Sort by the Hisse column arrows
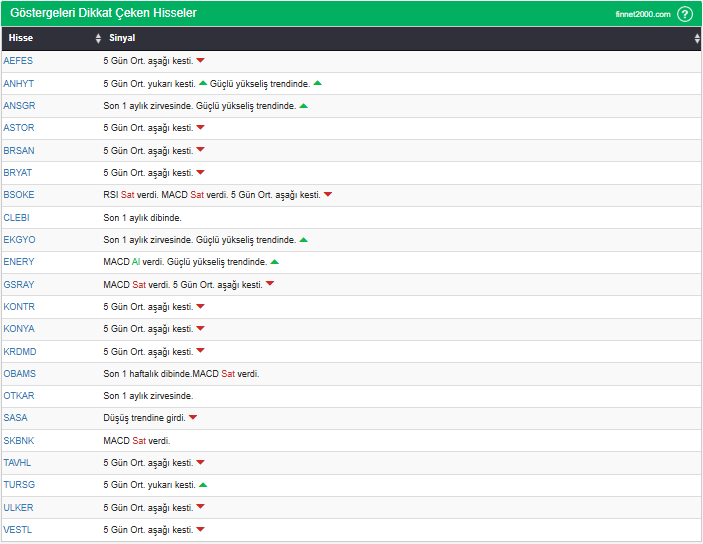 (x=98, y=38)
